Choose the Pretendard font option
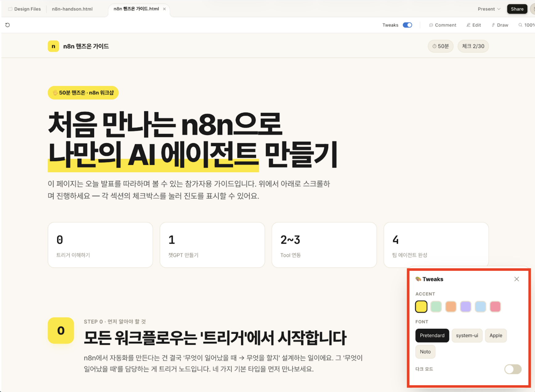The width and height of the screenshot is (535, 392). (x=432, y=336)
